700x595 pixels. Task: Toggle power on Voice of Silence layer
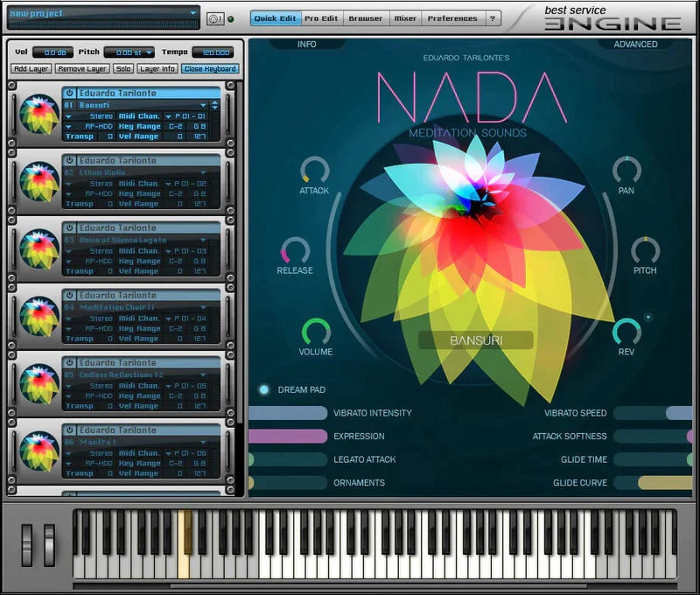pos(70,227)
